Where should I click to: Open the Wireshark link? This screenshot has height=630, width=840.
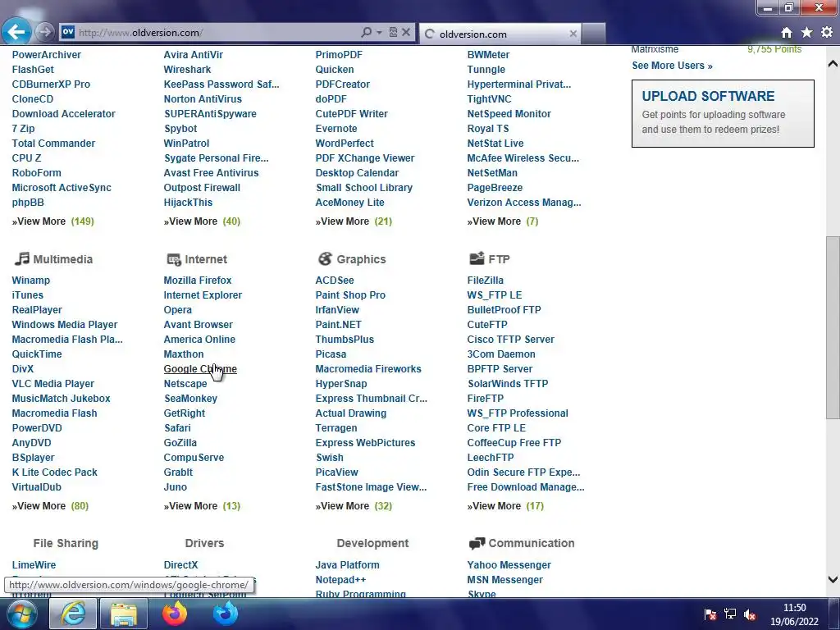point(187,70)
